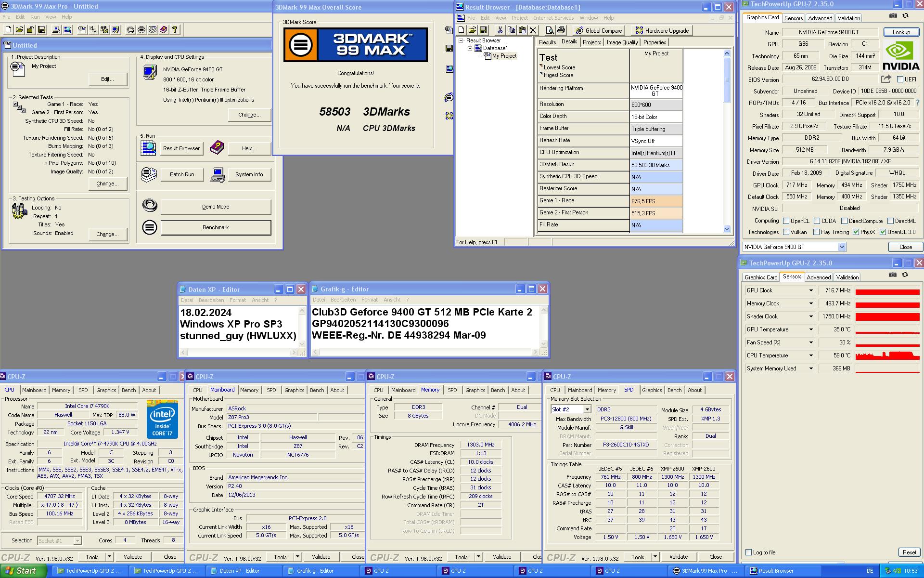Open Fan Speed (%) sensor dropdown arrow
Viewport: 924px width, 578px height.
point(811,342)
